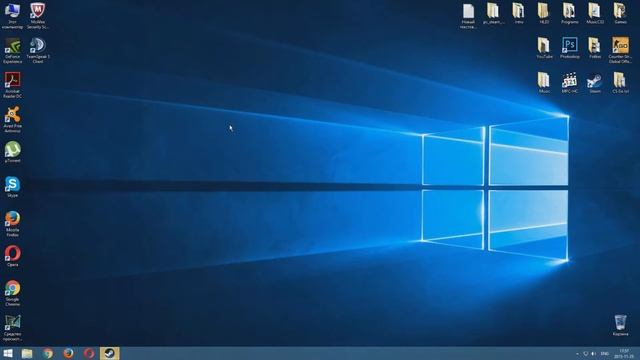Open the Steam desktop shortcut
This screenshot has width=640, height=360.
pyautogui.click(x=595, y=83)
